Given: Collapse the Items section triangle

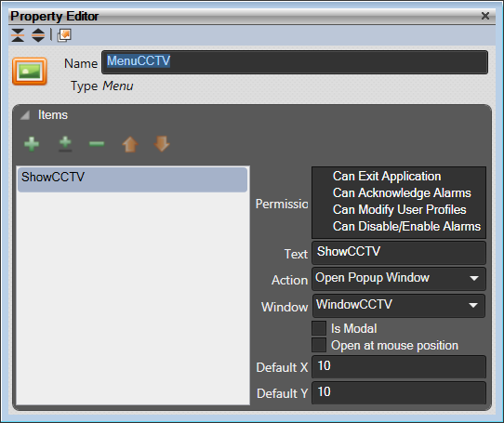Looking at the screenshot, I should 25,115.
